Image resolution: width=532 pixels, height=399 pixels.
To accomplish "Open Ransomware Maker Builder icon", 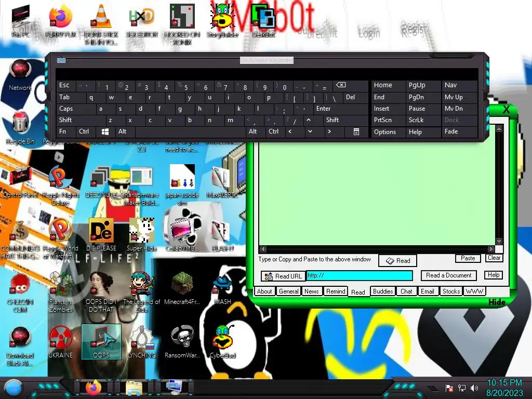I will pos(141,186).
